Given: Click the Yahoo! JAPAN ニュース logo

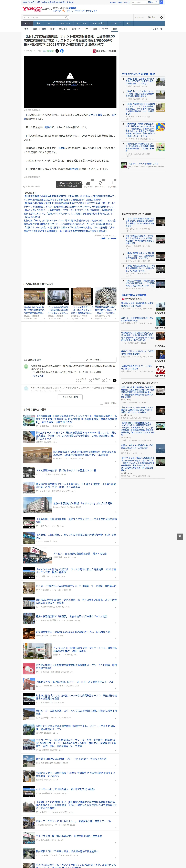Looking at the screenshot, I should (x=37, y=9).
